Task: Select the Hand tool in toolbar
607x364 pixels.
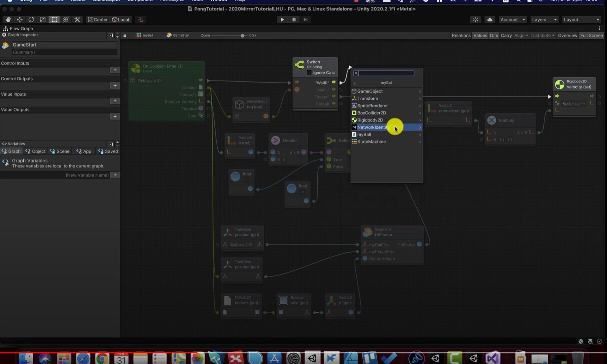Action: coord(8,20)
